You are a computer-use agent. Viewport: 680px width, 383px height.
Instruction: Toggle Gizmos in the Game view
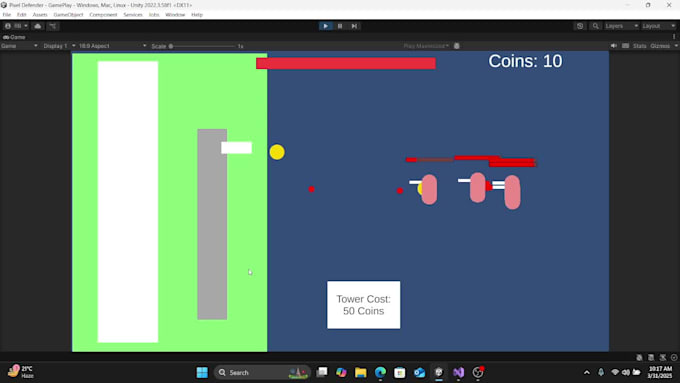pyautogui.click(x=660, y=46)
